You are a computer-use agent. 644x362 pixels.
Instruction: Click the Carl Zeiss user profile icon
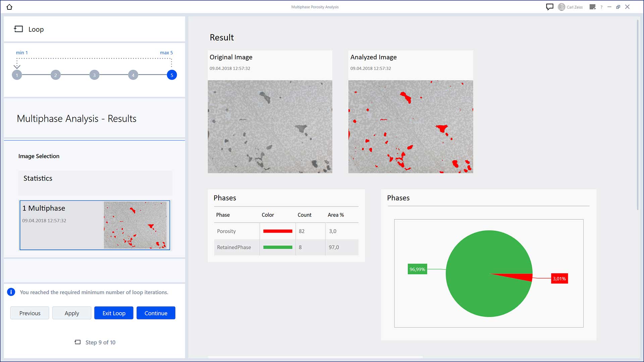pos(563,7)
